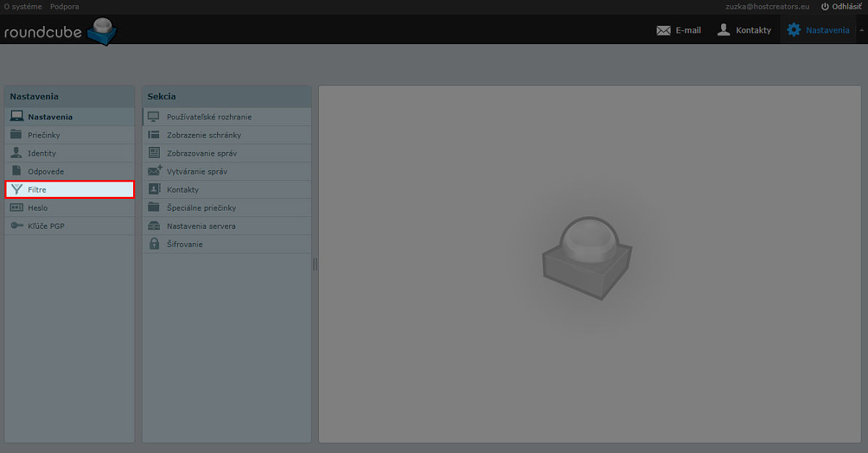Image resolution: width=868 pixels, height=453 pixels.
Task: Select the Vytváranie správ section
Action: [227, 171]
